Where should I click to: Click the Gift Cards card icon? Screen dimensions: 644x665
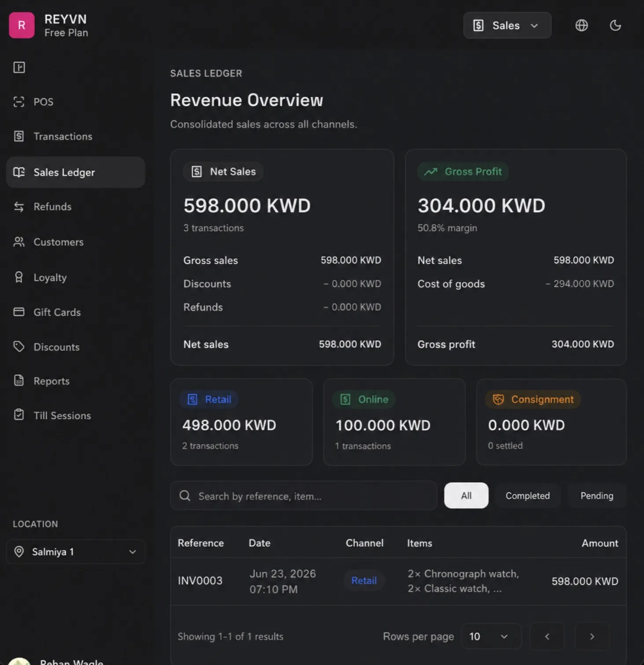point(18,312)
